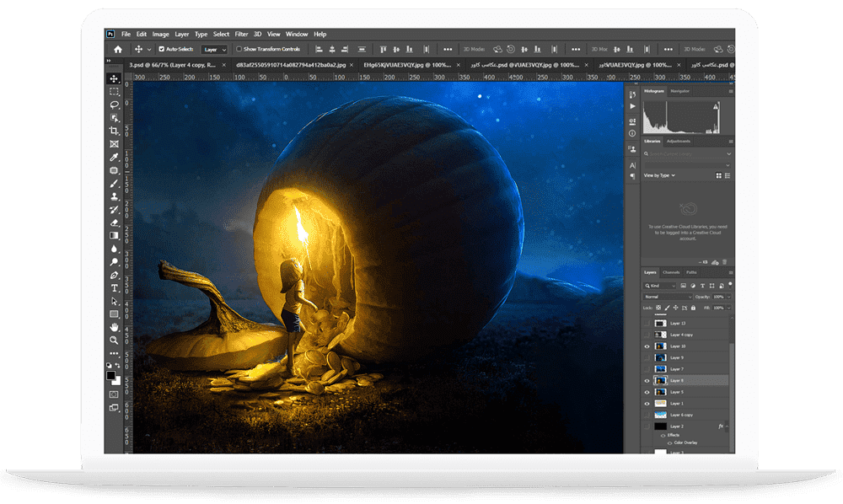Screen dimensions: 843x504
Task: Select the Zoom tool
Action: click(x=114, y=340)
